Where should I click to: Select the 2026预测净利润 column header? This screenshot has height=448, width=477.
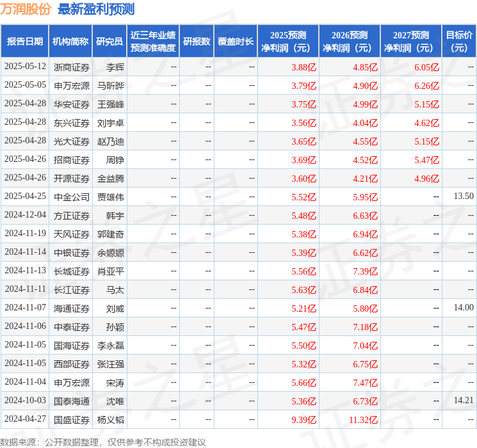point(350,42)
